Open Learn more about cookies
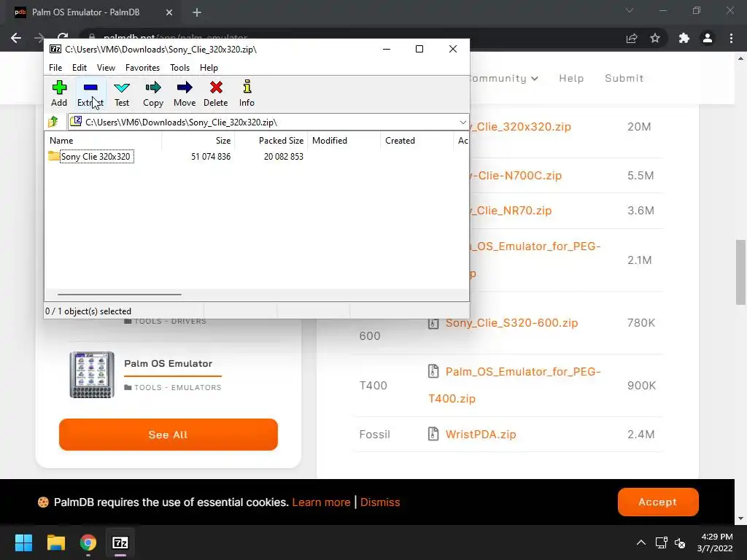 coord(321,502)
